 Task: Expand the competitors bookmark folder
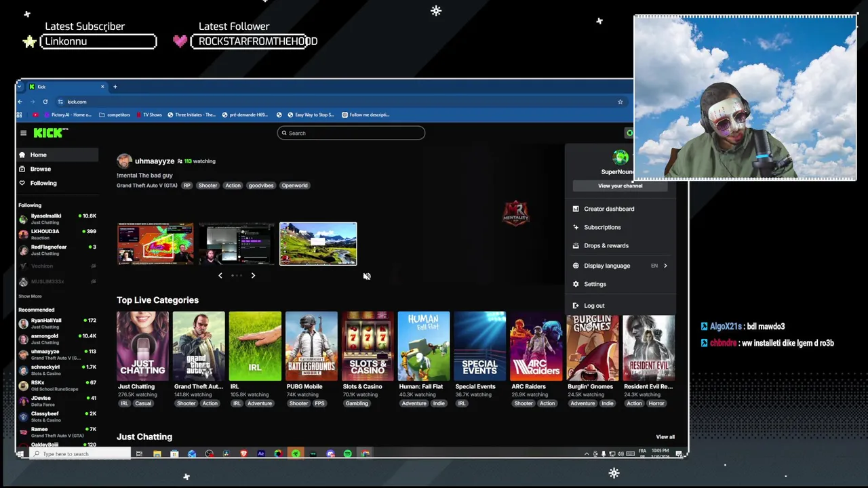coord(115,115)
